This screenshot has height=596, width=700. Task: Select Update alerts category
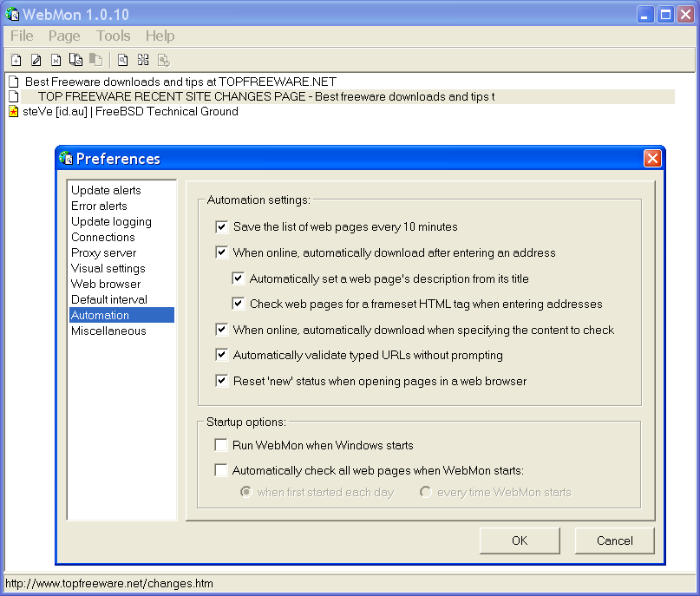[x=122, y=190]
